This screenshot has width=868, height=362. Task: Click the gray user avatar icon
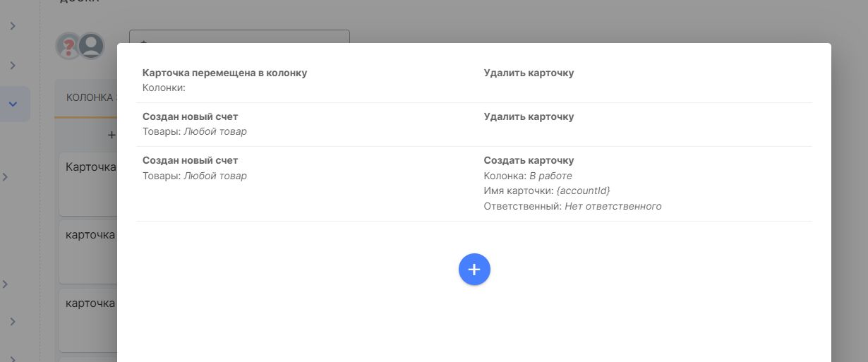coord(91,46)
